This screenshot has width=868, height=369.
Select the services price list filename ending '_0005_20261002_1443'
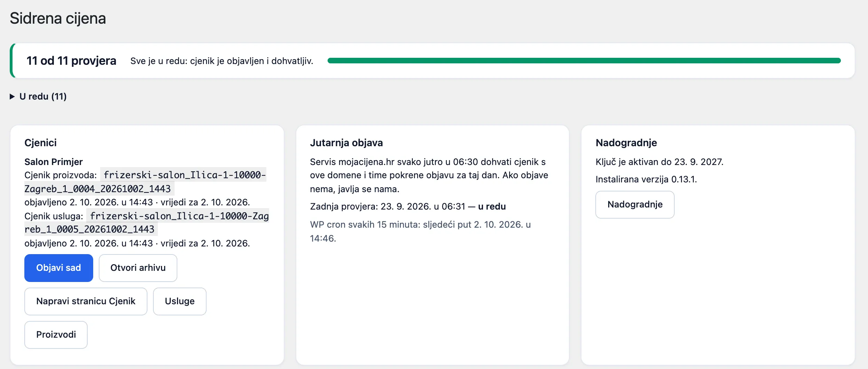tap(147, 222)
